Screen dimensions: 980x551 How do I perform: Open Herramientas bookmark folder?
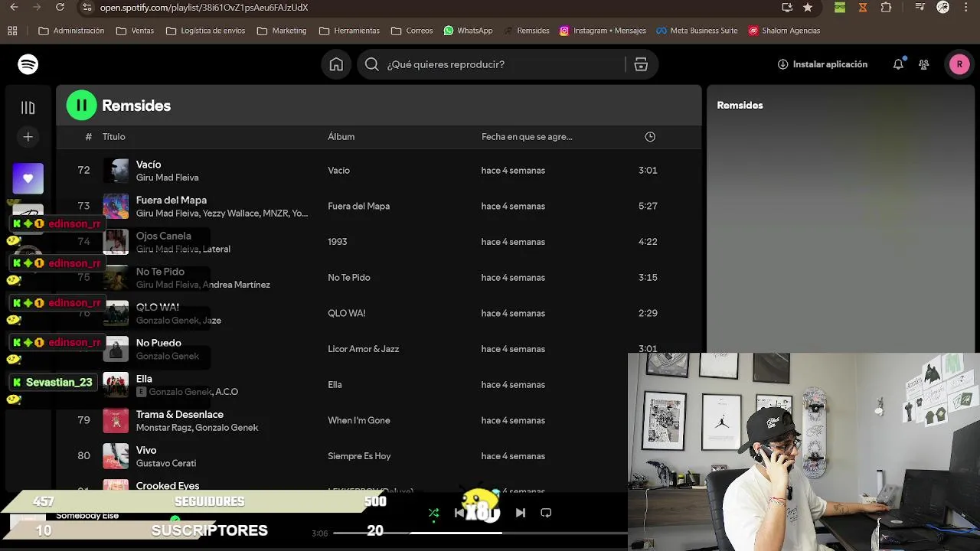349,31
